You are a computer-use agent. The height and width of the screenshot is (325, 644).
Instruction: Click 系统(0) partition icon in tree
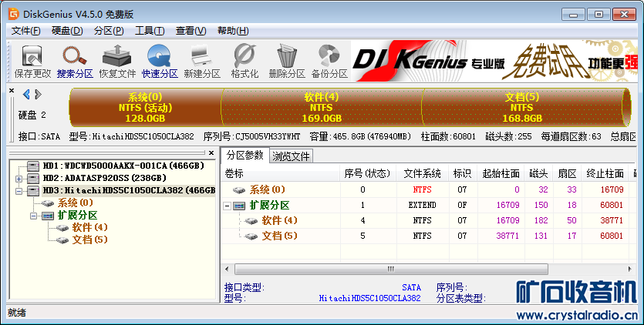coord(48,203)
